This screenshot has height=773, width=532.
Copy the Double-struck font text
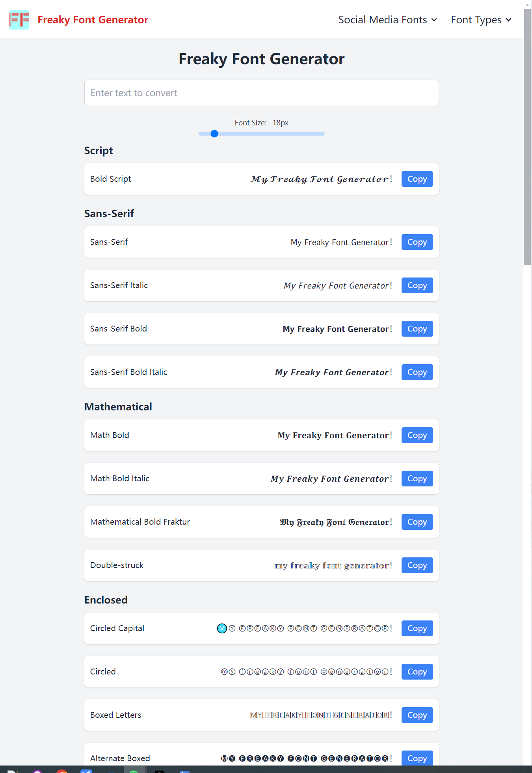point(417,565)
